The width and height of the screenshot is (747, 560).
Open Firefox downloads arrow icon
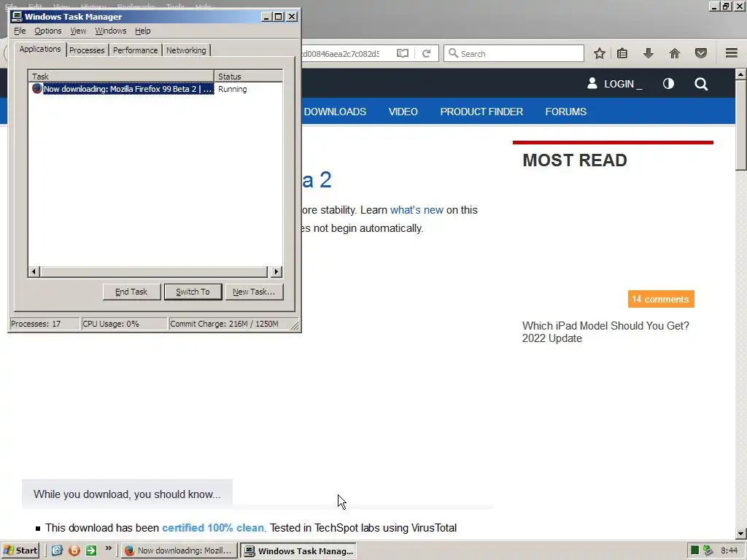(648, 53)
